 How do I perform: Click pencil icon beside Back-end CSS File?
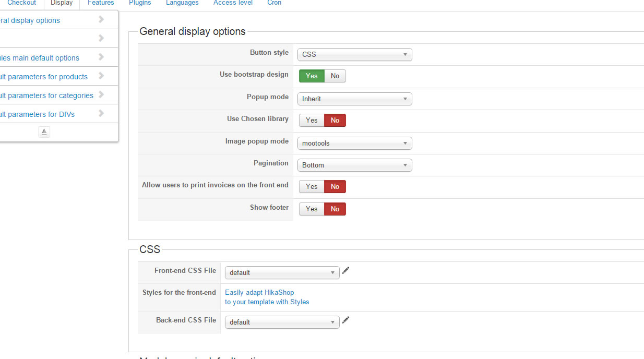coord(345,320)
